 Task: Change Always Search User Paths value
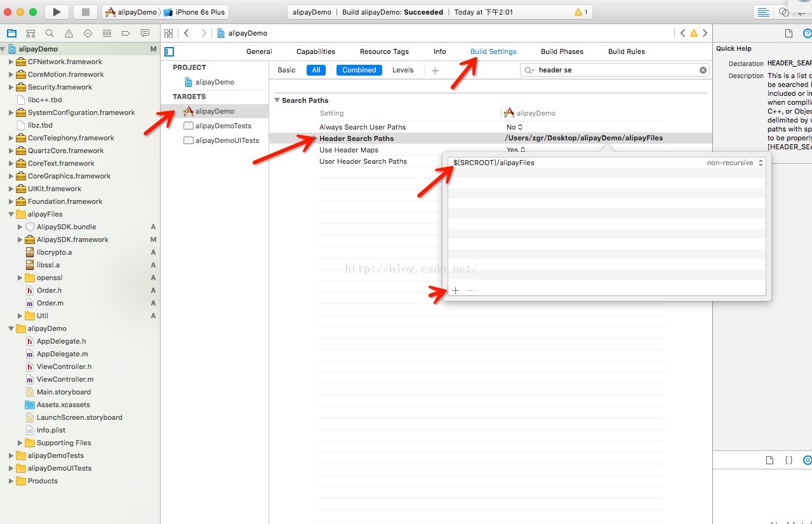coord(515,127)
